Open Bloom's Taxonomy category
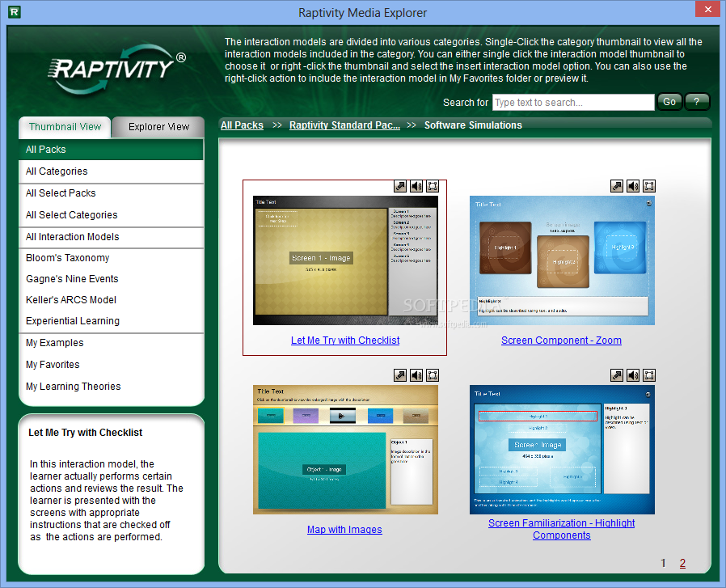Image resolution: width=726 pixels, height=588 pixels. (x=111, y=258)
